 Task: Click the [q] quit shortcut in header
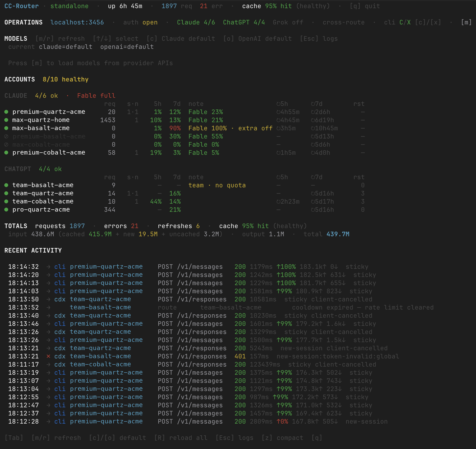pyautogui.click(x=365, y=6)
